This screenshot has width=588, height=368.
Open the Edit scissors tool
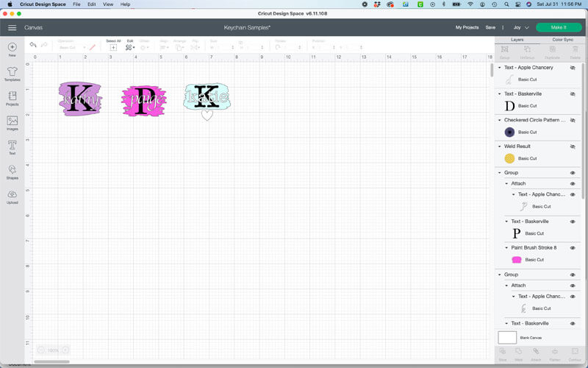point(130,47)
